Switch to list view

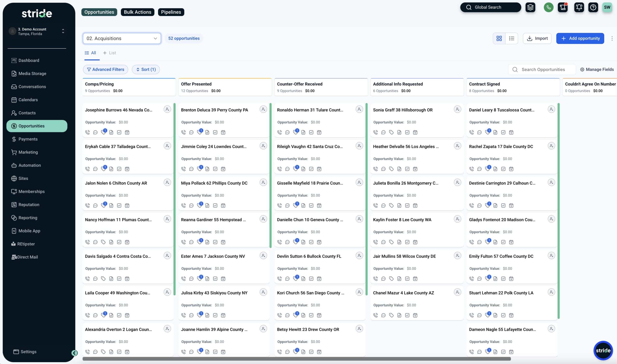point(511,38)
